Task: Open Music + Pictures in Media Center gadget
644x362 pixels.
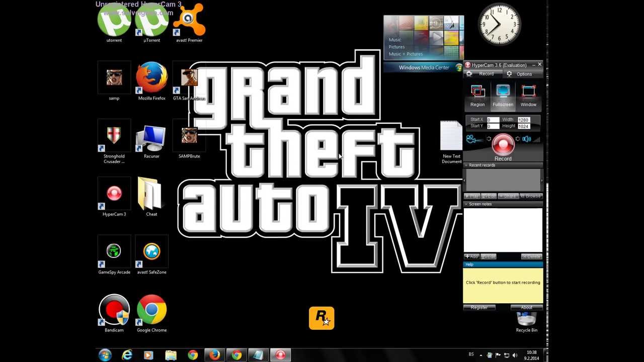Action: click(406, 54)
